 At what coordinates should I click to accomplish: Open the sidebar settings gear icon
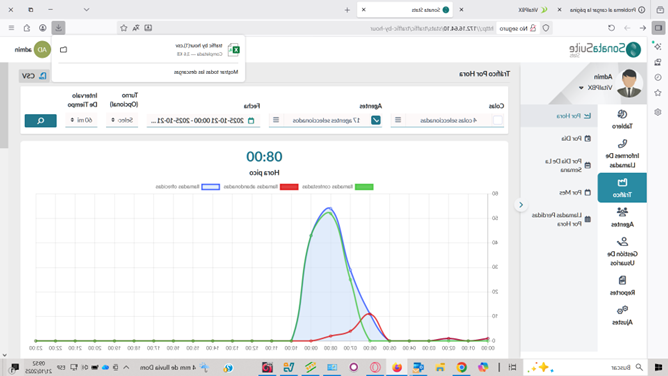[x=658, y=112]
